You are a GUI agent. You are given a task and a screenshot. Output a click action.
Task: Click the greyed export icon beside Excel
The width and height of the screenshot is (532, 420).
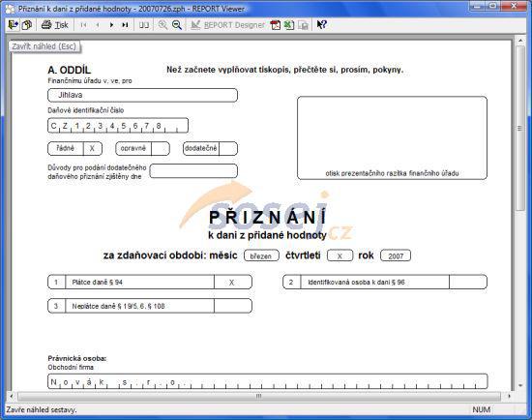coord(303,25)
